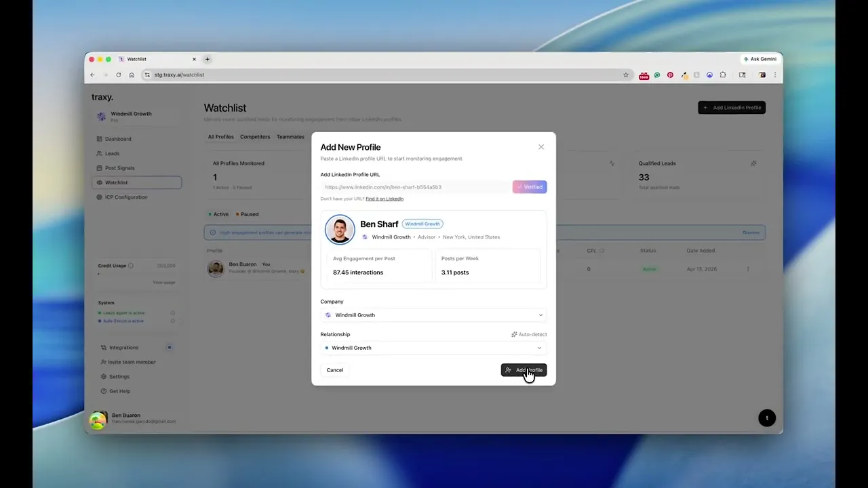Dismiss the high-engagement info banner
The height and width of the screenshot is (488, 868).
pos(751,232)
